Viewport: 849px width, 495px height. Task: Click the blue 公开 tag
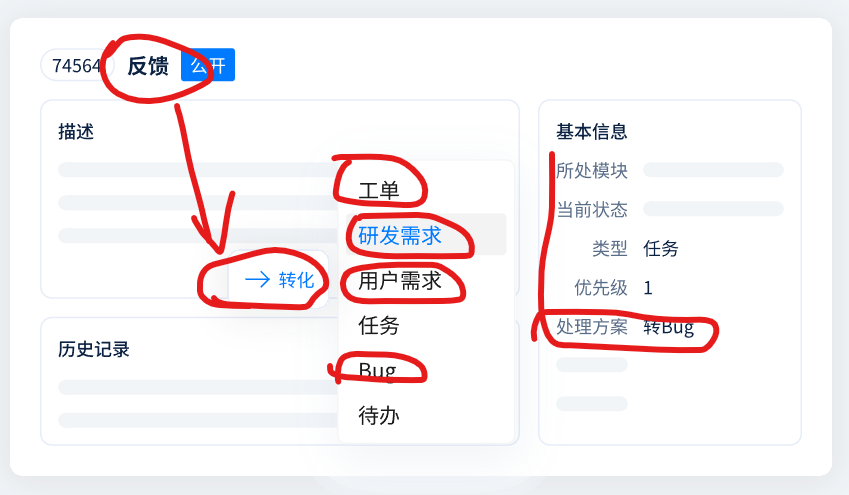point(208,66)
